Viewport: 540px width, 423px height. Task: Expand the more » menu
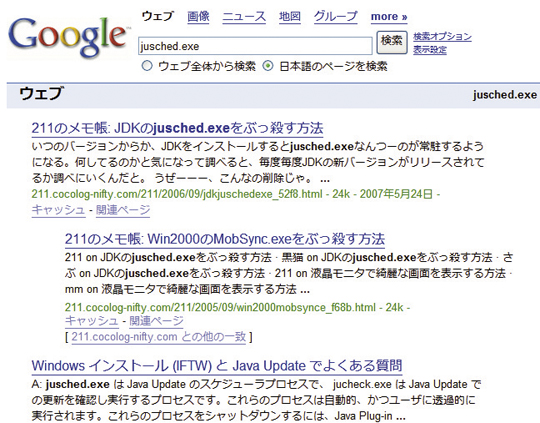(x=389, y=17)
